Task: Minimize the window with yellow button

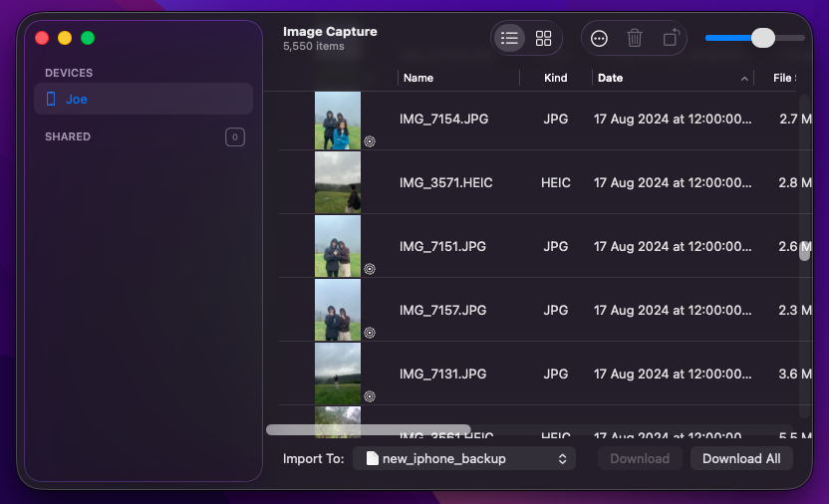Action: [65, 38]
